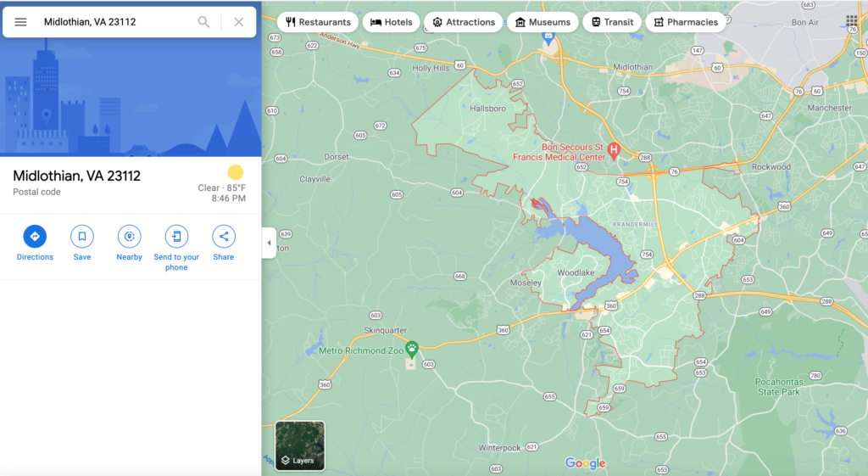This screenshot has height=476, width=868.
Task: Click the Metro Richmond Zoo pin
Action: click(411, 349)
